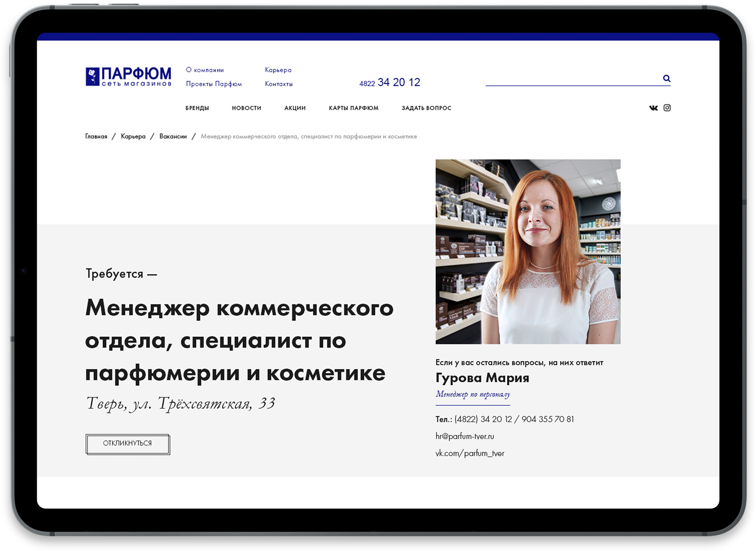Click the photo of Гурова Мария
Image resolution: width=756 pixels, height=551 pixels.
tap(528, 252)
